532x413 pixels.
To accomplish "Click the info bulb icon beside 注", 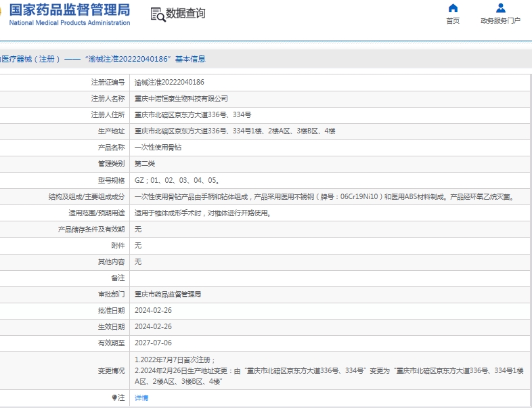I will 114,397.
